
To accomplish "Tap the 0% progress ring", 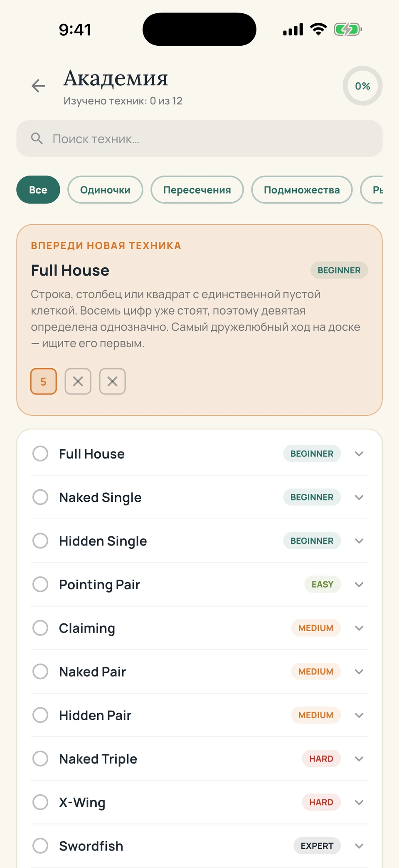I will [362, 86].
